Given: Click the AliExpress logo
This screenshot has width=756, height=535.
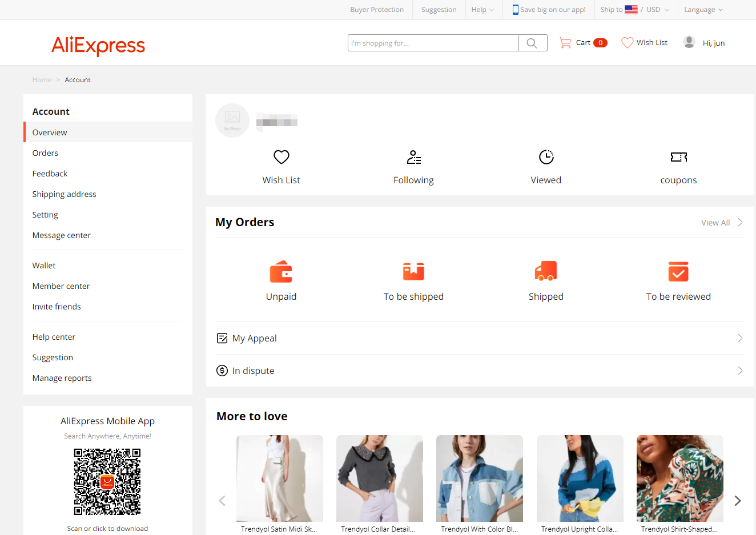Looking at the screenshot, I should [x=98, y=45].
